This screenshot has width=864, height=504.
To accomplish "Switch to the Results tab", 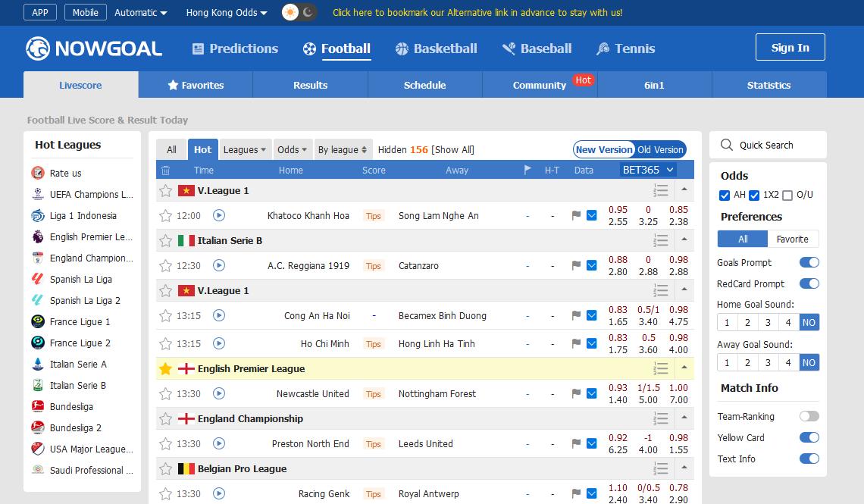I will (x=310, y=85).
